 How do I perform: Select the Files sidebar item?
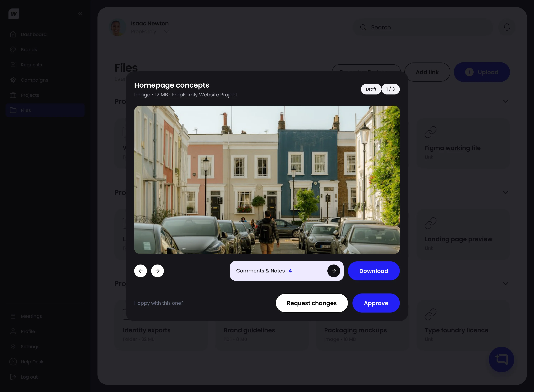click(45, 110)
